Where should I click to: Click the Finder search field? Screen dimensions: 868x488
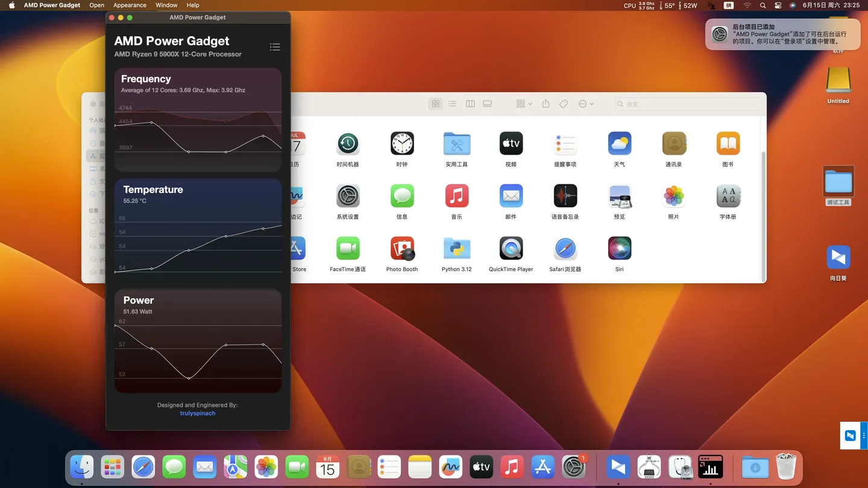(x=687, y=104)
